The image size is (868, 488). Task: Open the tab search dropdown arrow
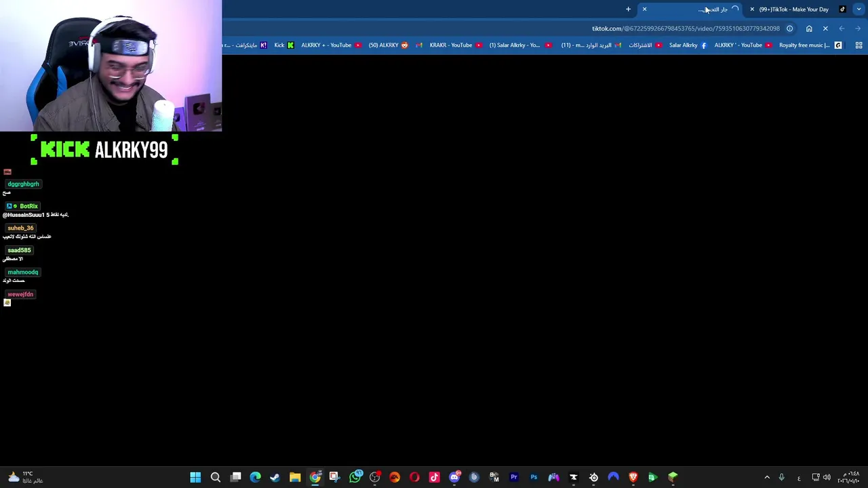(x=859, y=9)
